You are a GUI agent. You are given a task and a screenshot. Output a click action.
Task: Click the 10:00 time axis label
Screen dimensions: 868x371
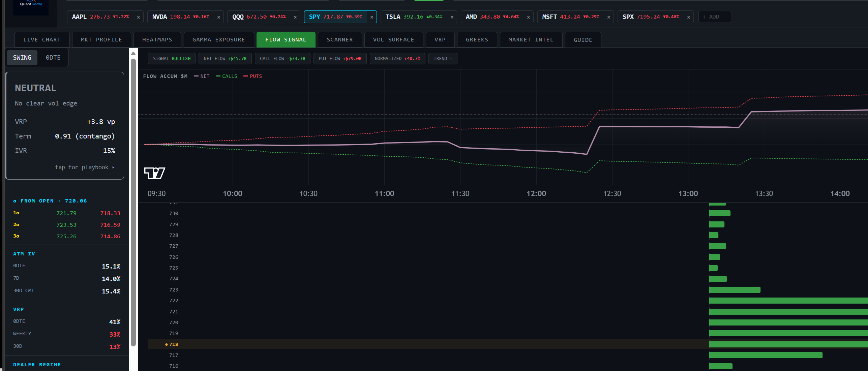coord(233,194)
